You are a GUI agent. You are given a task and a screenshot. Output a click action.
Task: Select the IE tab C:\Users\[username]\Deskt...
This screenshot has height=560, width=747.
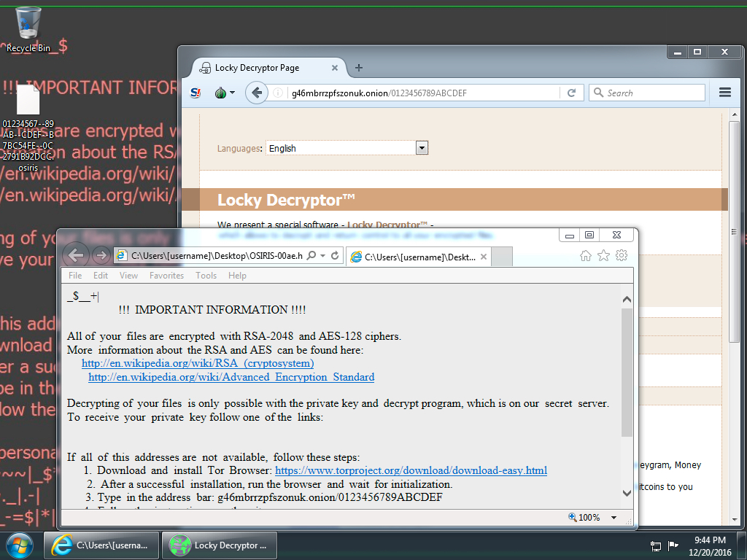click(x=419, y=257)
